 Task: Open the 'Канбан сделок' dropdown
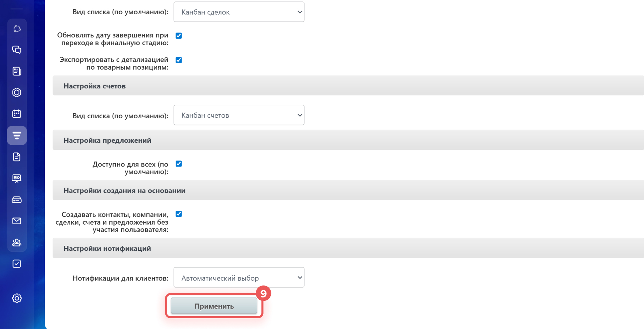(x=239, y=12)
